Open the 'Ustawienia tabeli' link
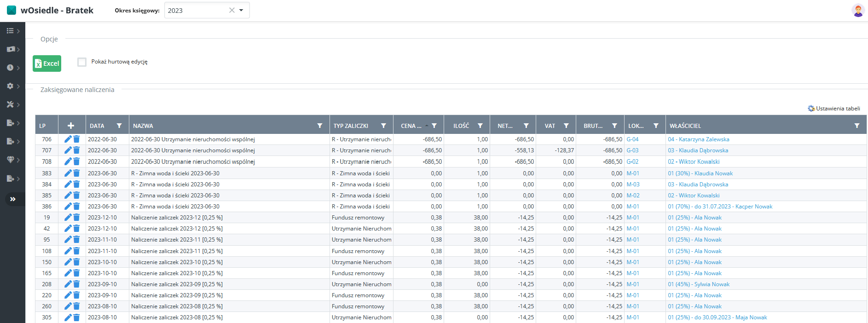 834,109
